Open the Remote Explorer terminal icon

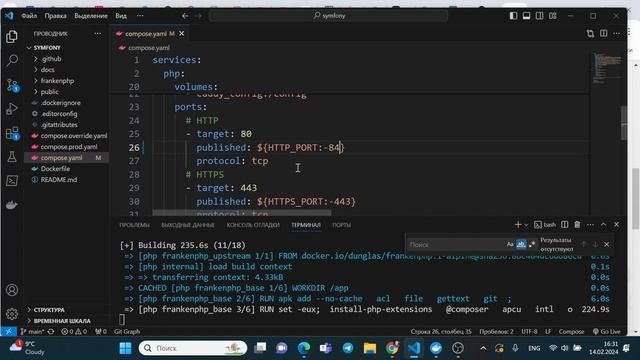(12, 181)
